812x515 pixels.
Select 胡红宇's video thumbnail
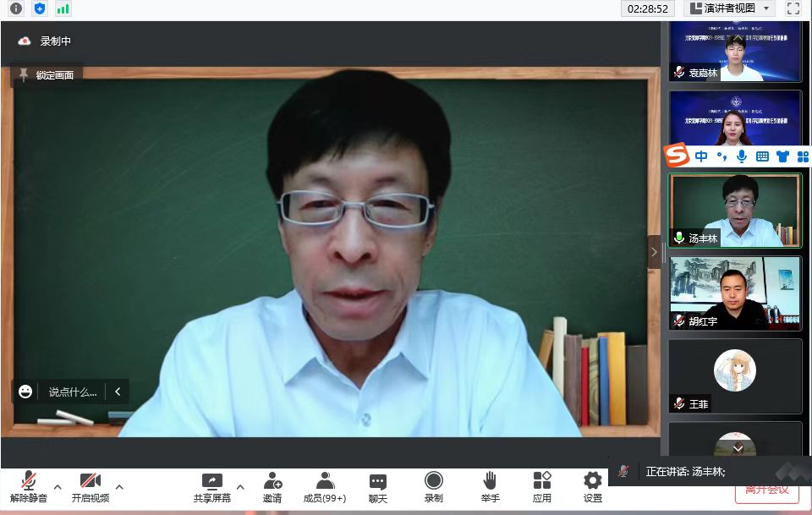[x=735, y=293]
